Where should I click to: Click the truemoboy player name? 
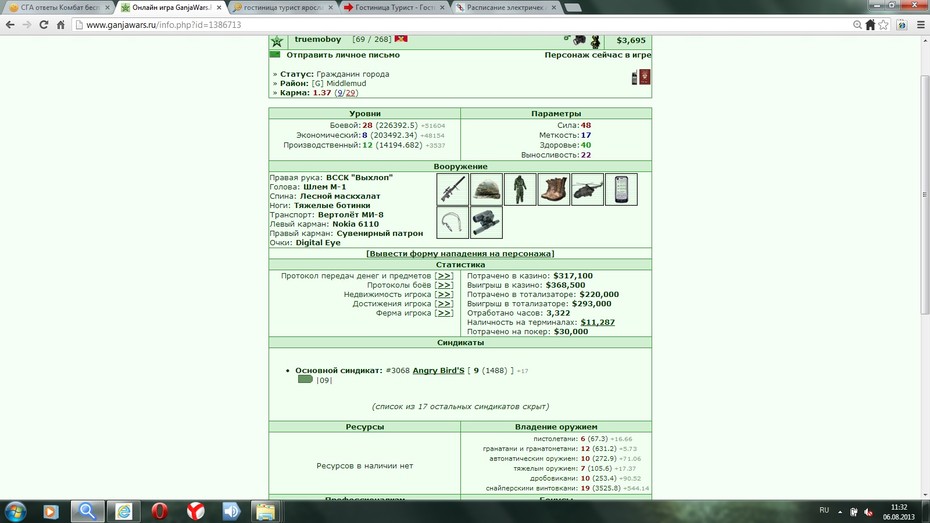(x=318, y=39)
